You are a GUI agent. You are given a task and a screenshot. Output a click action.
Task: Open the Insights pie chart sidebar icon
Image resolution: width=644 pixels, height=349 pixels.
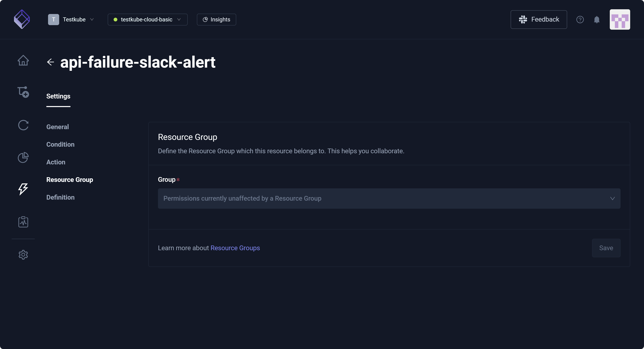click(23, 157)
